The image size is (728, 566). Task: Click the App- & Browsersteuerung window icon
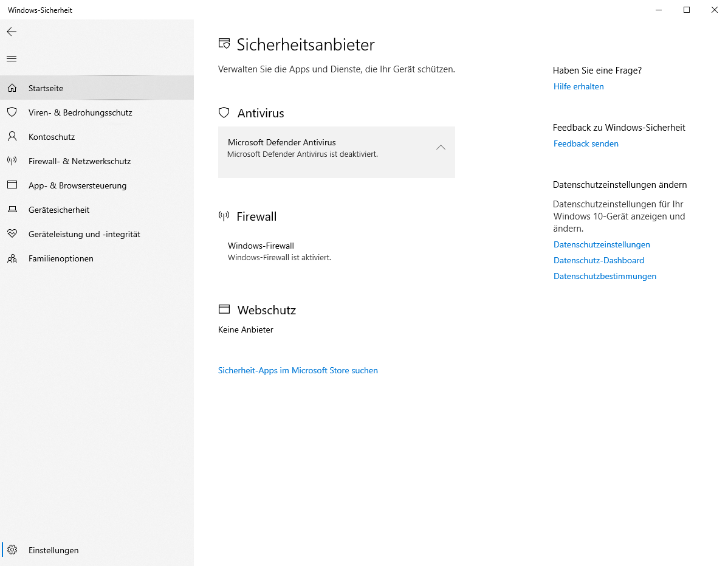tap(12, 185)
